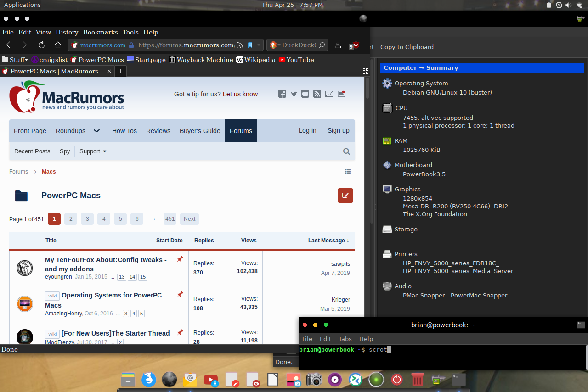Open the History menu in browser

pos(67,32)
